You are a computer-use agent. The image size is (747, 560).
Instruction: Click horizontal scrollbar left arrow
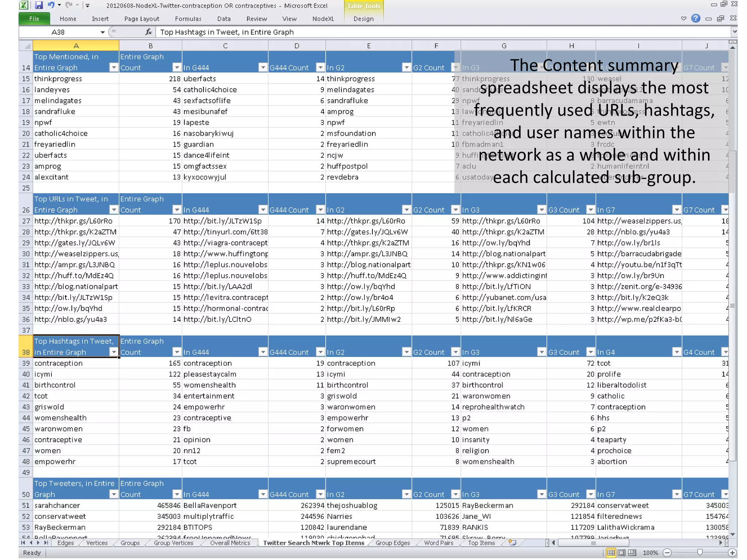click(553, 543)
